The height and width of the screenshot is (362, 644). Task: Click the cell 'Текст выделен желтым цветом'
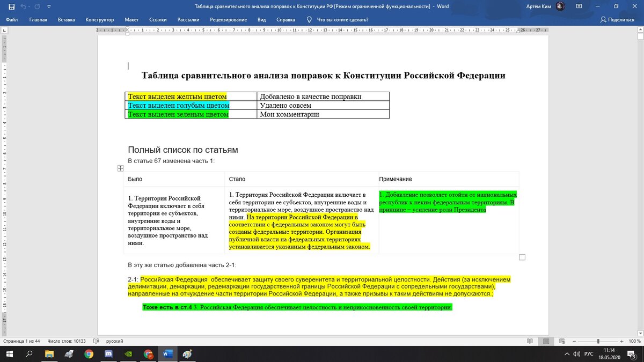[191, 97]
